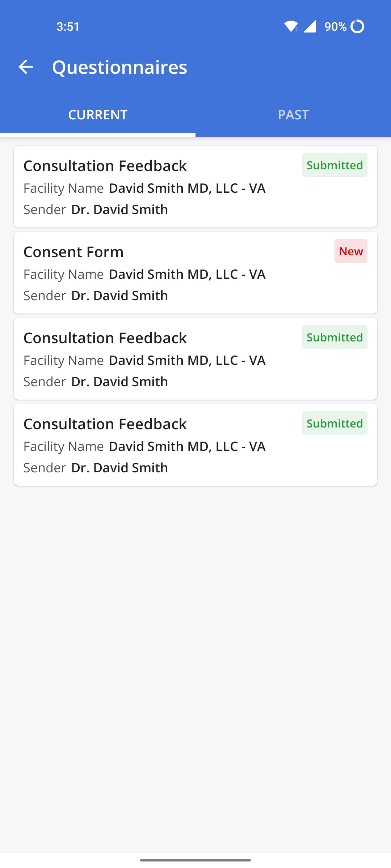Tap the home gesture bar
Image resolution: width=391 pixels, height=868 pixels.
click(195, 860)
